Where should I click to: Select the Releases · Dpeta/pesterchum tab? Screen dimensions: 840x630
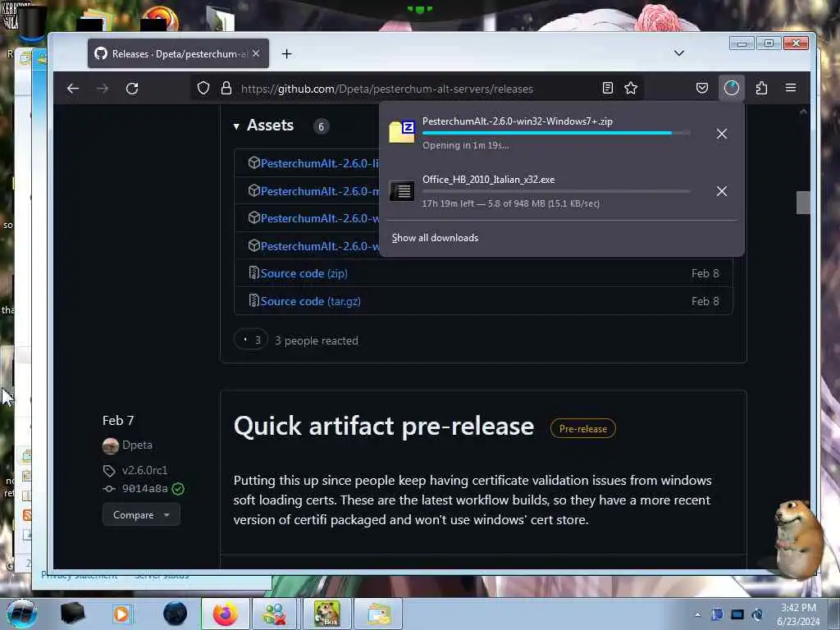point(178,53)
